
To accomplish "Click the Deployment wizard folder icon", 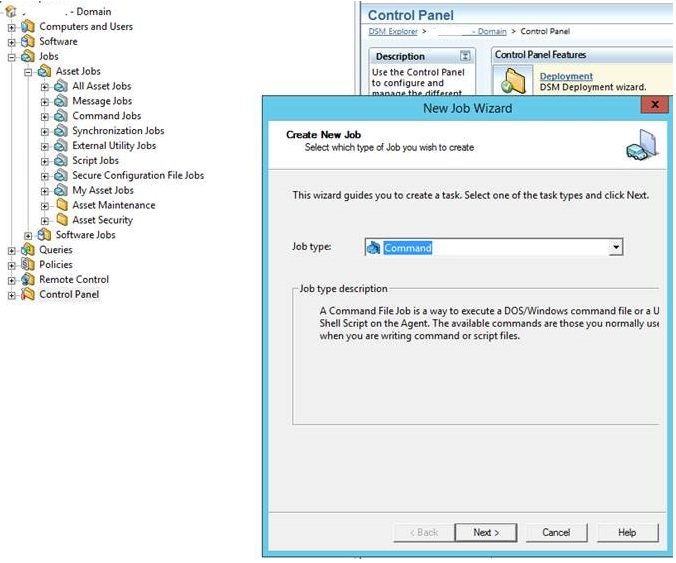I will click(513, 81).
